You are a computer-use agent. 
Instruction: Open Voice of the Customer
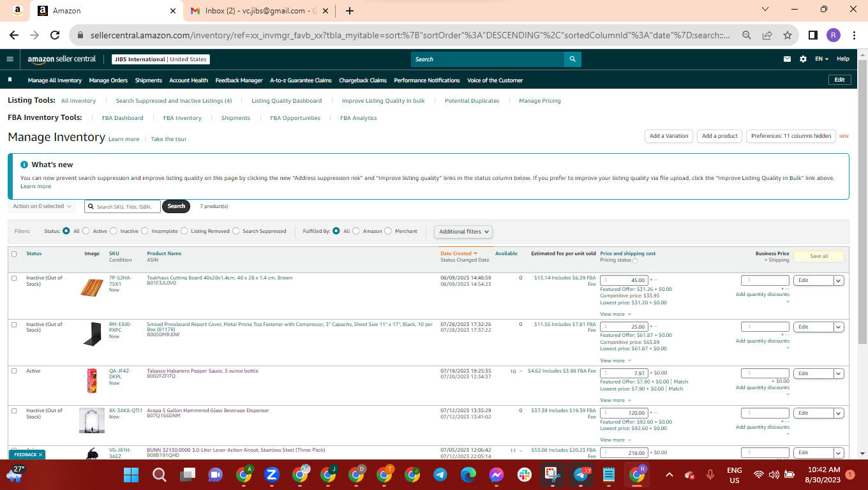(x=495, y=80)
